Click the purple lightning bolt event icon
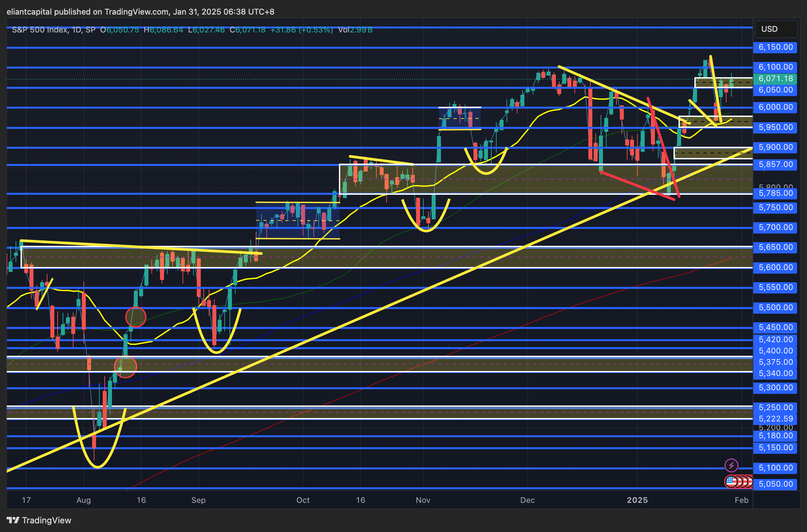 point(731,465)
